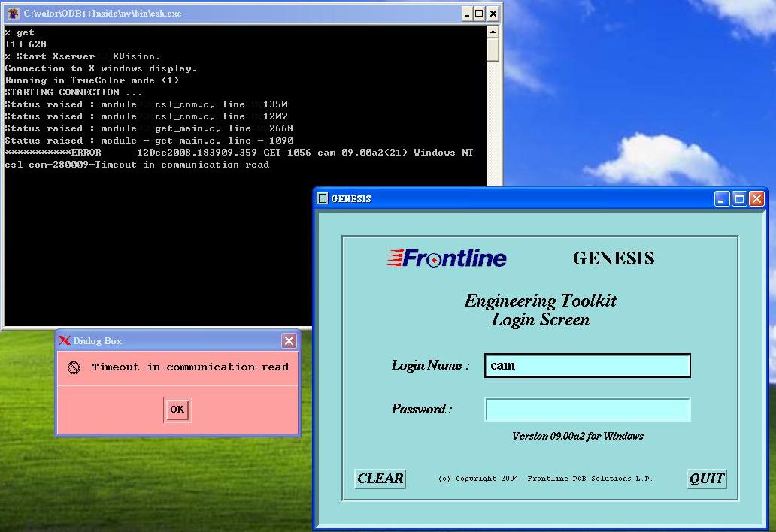
Task: Click 'Engineering Toolkit Login Screen' heading
Action: 541,310
